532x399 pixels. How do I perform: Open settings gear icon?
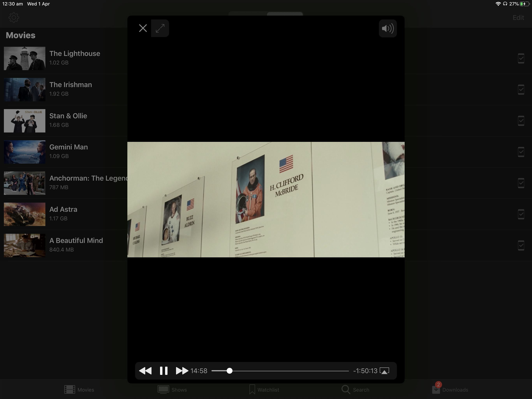pyautogui.click(x=14, y=18)
